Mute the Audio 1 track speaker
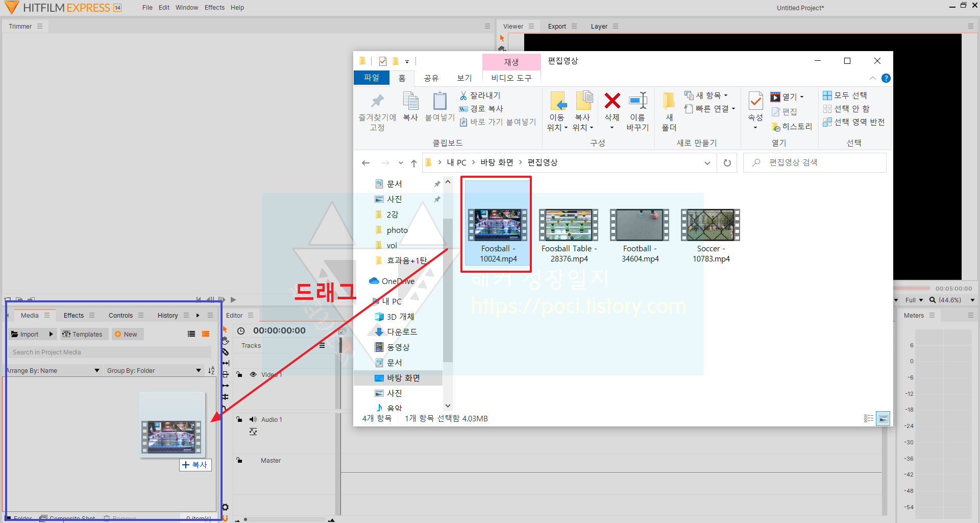The image size is (980, 523). tap(253, 419)
